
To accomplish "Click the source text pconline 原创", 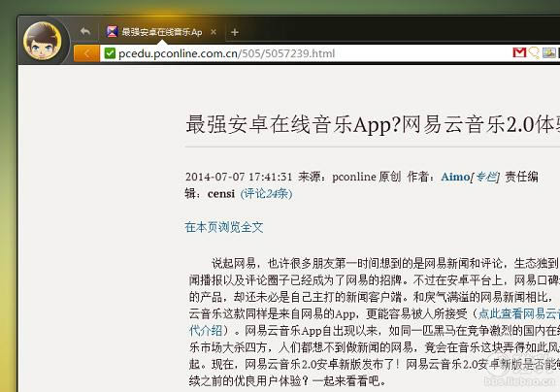I will (x=367, y=177).
